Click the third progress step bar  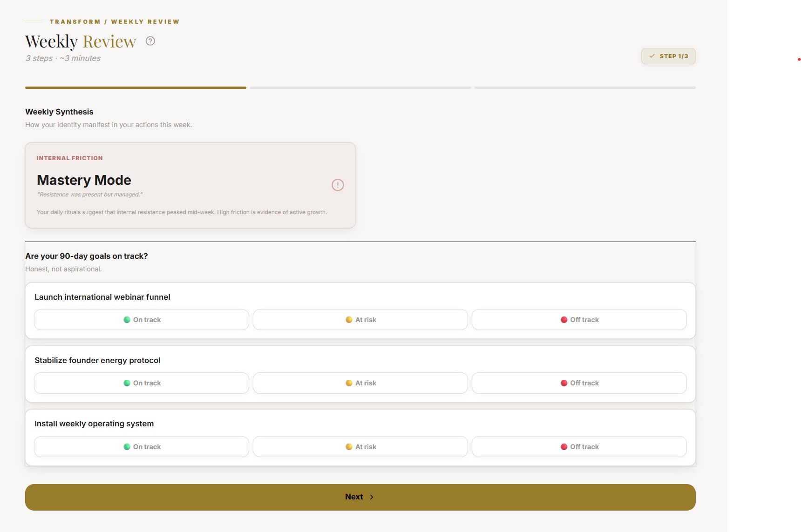click(x=585, y=88)
